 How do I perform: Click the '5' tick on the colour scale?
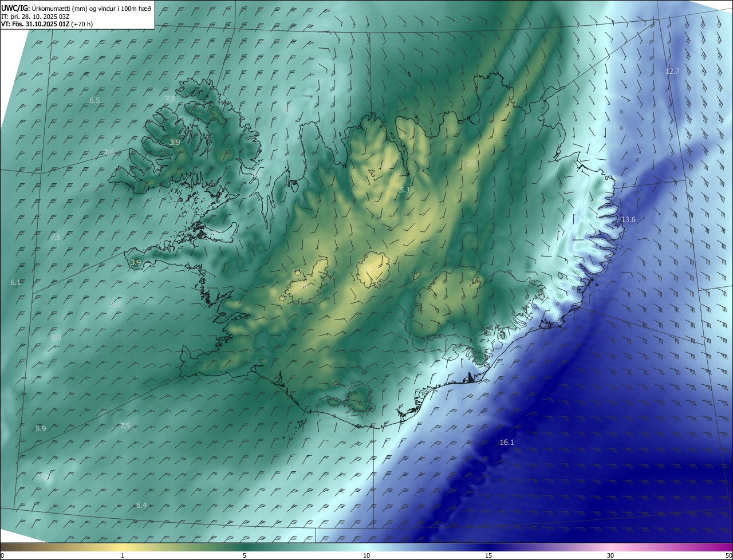[x=245, y=555]
